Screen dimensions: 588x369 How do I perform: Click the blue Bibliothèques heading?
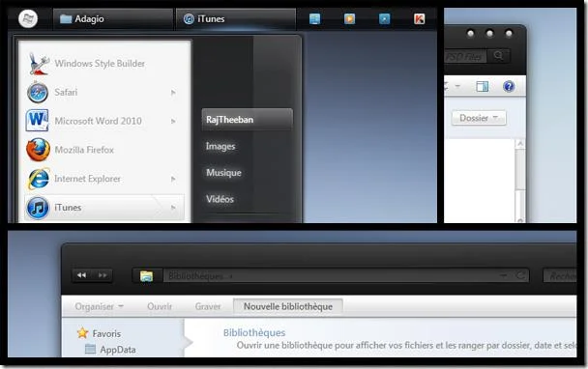click(x=254, y=332)
